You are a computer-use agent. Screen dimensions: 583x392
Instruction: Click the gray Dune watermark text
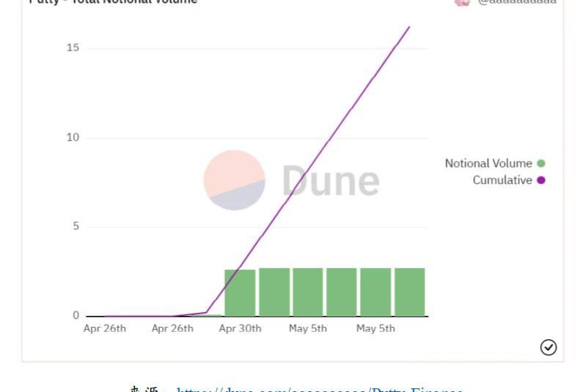point(331,180)
